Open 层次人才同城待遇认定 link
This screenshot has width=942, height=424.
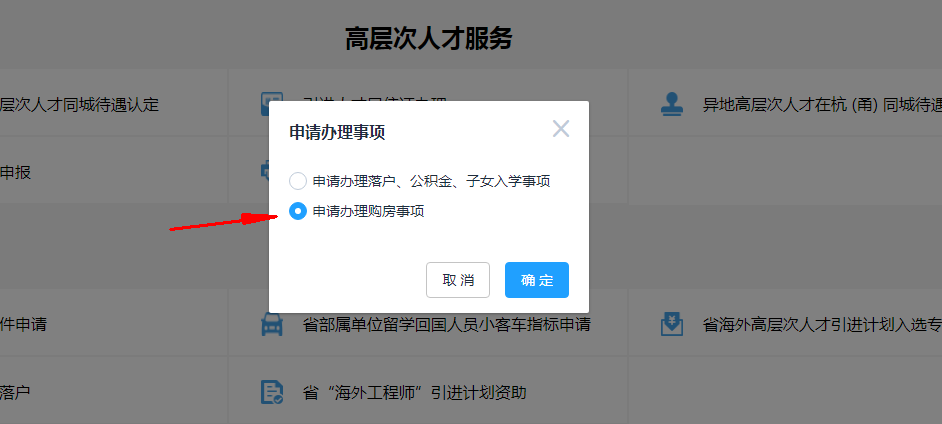[x=79, y=104]
